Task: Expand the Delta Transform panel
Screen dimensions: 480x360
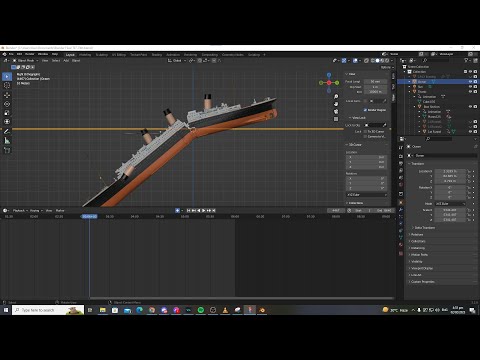Action: 424,228
